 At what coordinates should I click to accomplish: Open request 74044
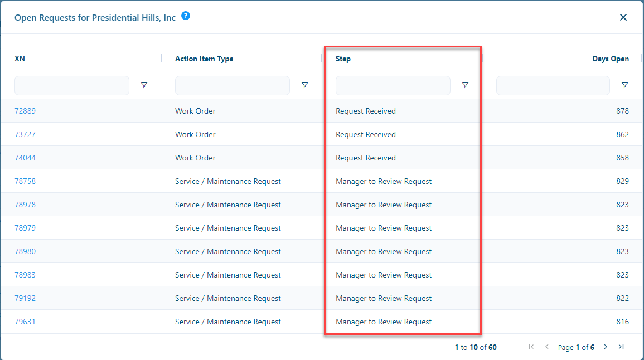pos(25,158)
